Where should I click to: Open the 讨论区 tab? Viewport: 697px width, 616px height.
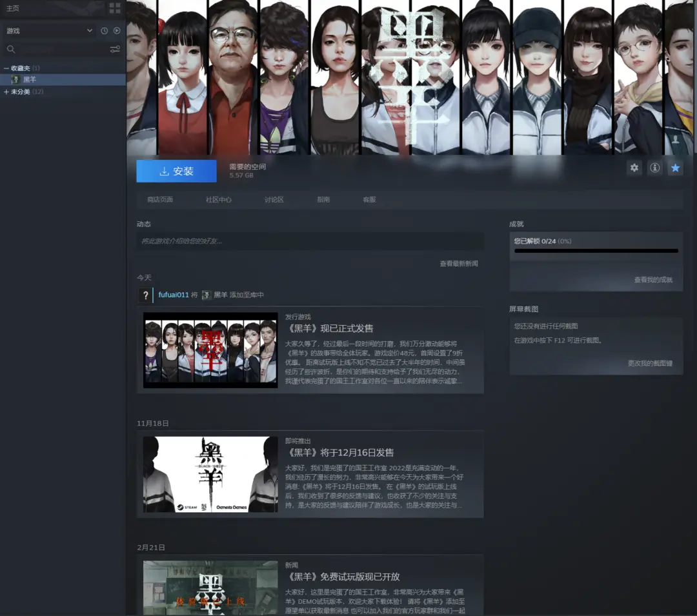pyautogui.click(x=274, y=199)
